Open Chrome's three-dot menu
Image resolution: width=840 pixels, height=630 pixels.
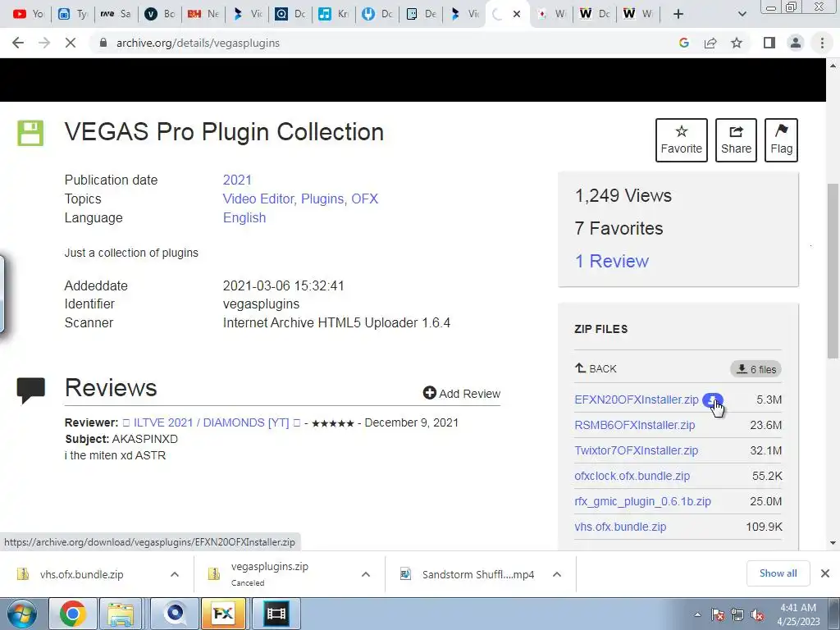pyautogui.click(x=822, y=43)
